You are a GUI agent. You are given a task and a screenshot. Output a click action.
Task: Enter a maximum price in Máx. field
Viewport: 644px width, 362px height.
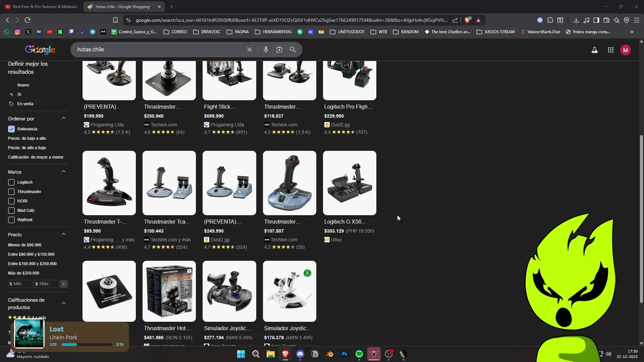[47, 284]
